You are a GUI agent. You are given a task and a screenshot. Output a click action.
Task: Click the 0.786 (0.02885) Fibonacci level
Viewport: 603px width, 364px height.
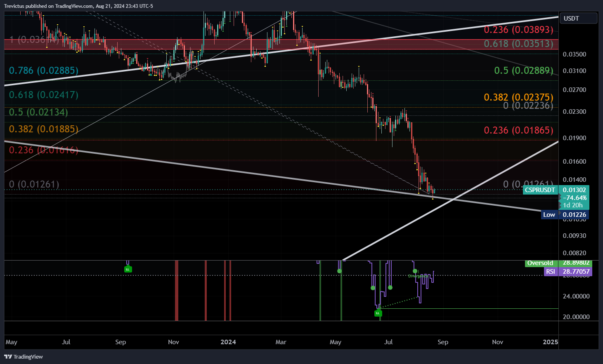pos(44,70)
